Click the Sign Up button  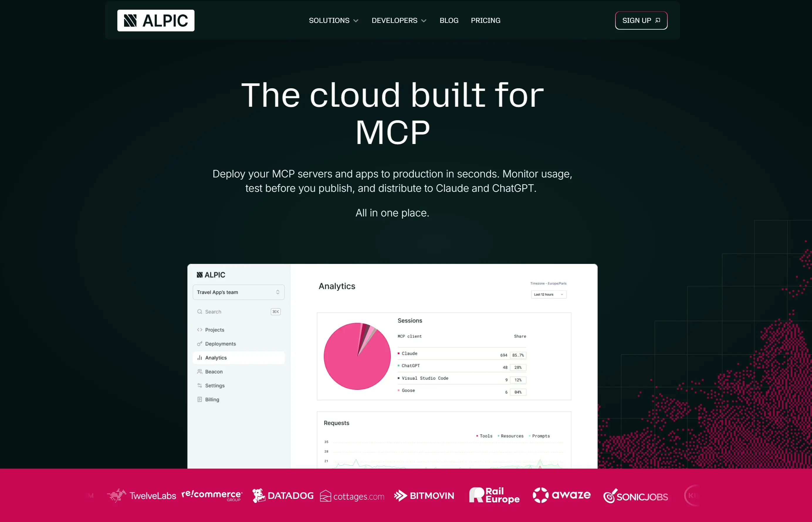pyautogui.click(x=641, y=21)
